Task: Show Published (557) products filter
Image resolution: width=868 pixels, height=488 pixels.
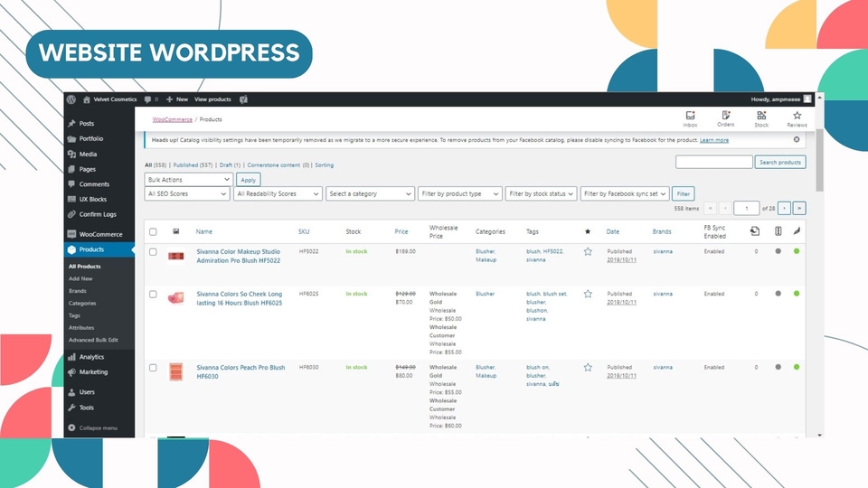Action: click(193, 165)
